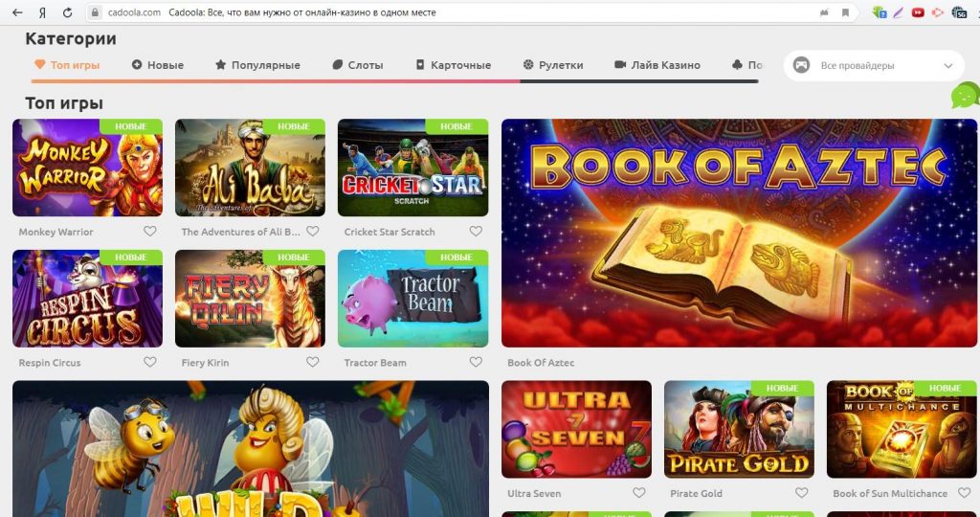Switch to the Слоты tab
This screenshot has height=517, width=980.
[x=358, y=65]
